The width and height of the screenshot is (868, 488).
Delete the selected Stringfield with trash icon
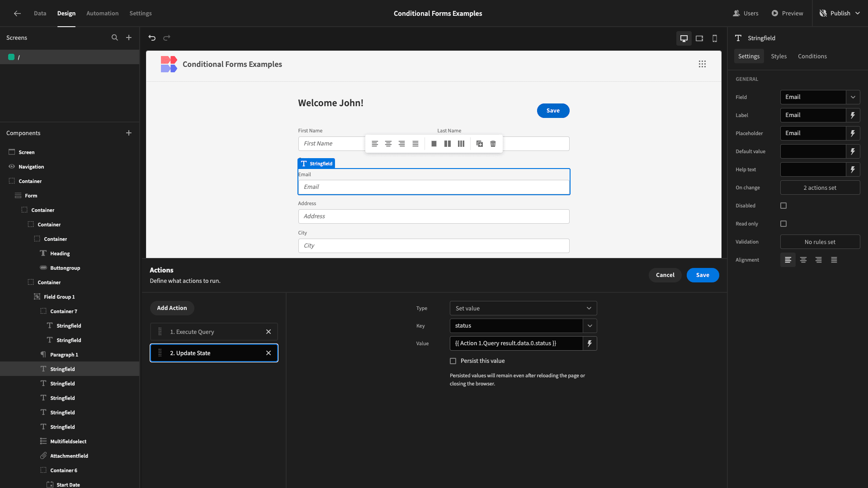click(493, 144)
